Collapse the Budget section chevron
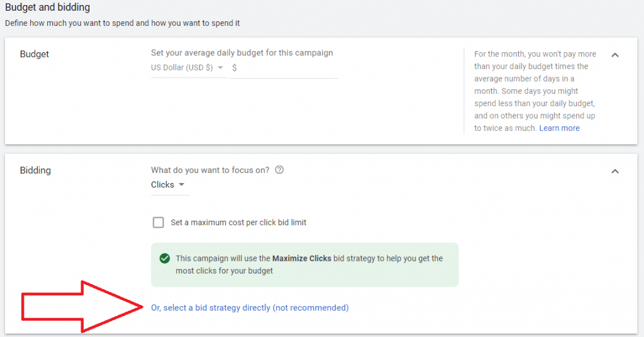 click(615, 55)
